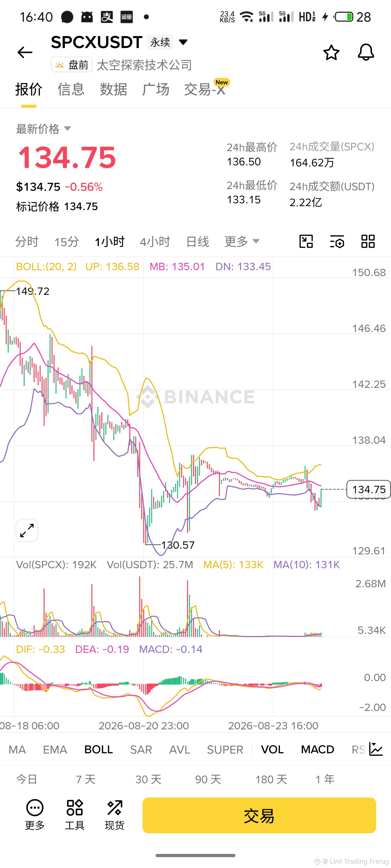Switch to 现货 spot market
Screen dimensions: 391x868
tap(115, 815)
